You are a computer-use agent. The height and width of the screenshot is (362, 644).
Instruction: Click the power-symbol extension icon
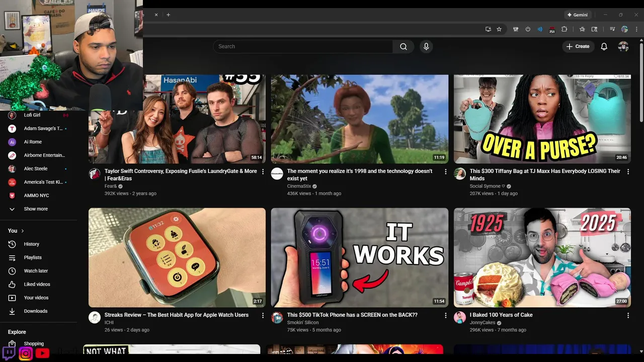coord(528,29)
